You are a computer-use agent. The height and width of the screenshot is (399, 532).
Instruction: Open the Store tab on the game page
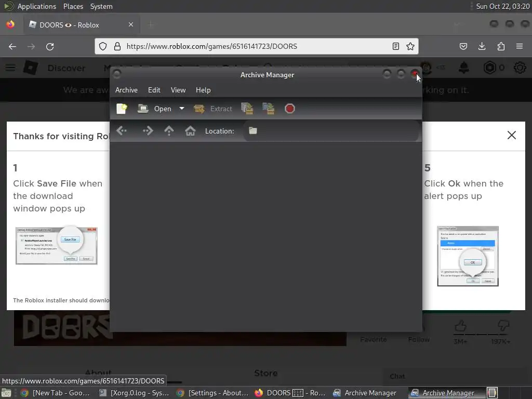coord(265,373)
